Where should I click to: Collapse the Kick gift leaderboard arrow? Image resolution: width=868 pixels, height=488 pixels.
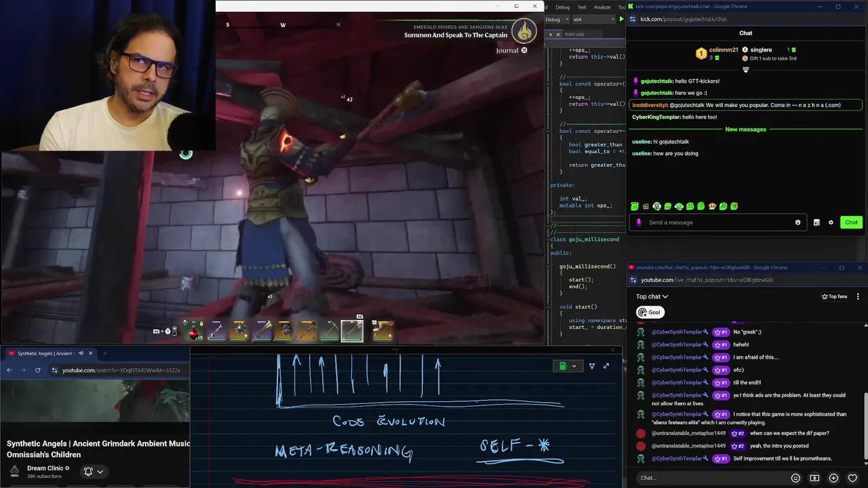click(745, 69)
